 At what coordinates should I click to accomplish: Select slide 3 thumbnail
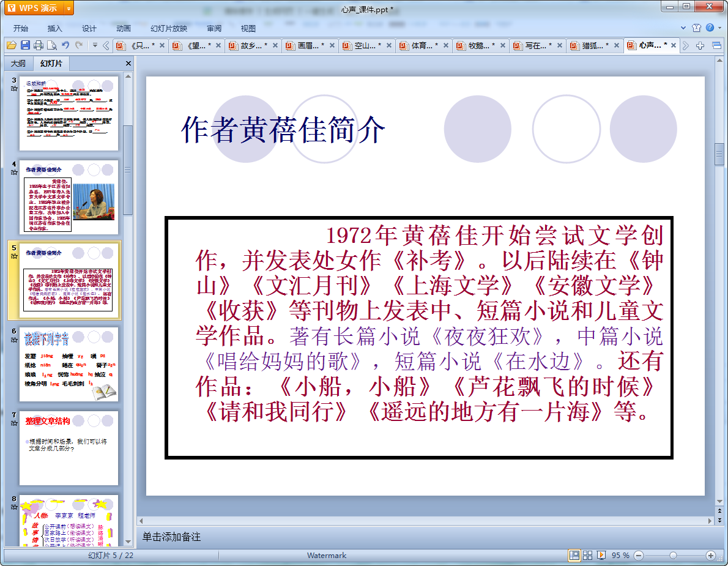69,113
